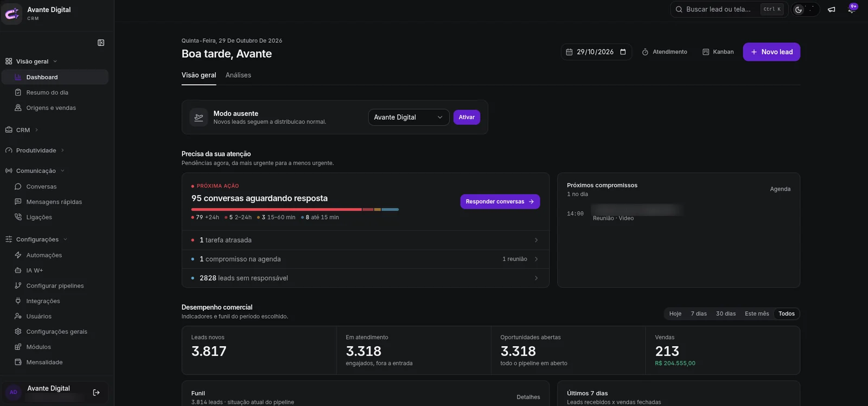Open Módulos page
Screen dimensions: 868x406
click(55, 347)
